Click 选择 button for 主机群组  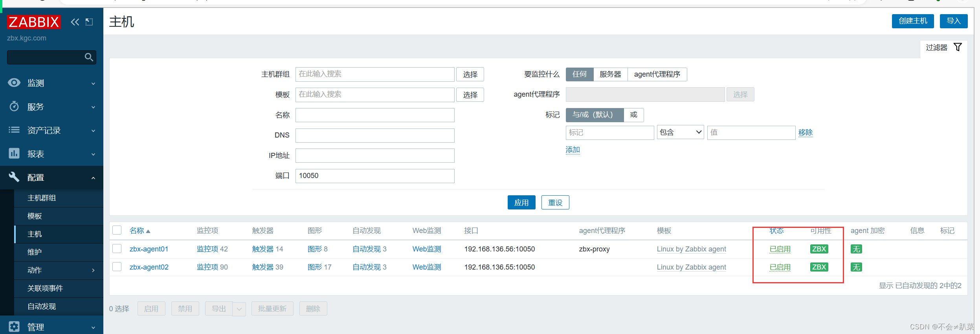(x=470, y=74)
